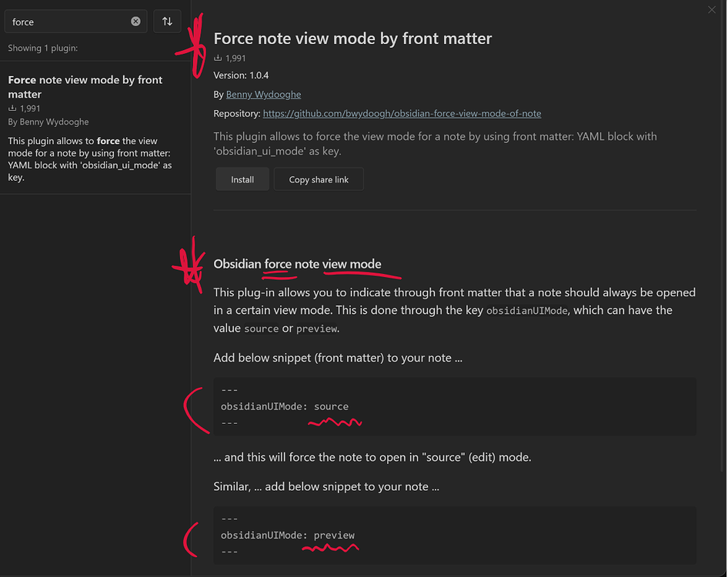Clear the "force" search query

(137, 22)
